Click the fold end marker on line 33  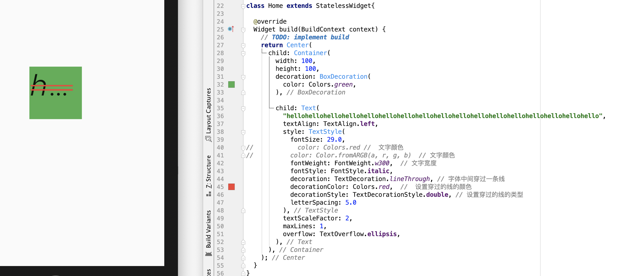tap(243, 92)
